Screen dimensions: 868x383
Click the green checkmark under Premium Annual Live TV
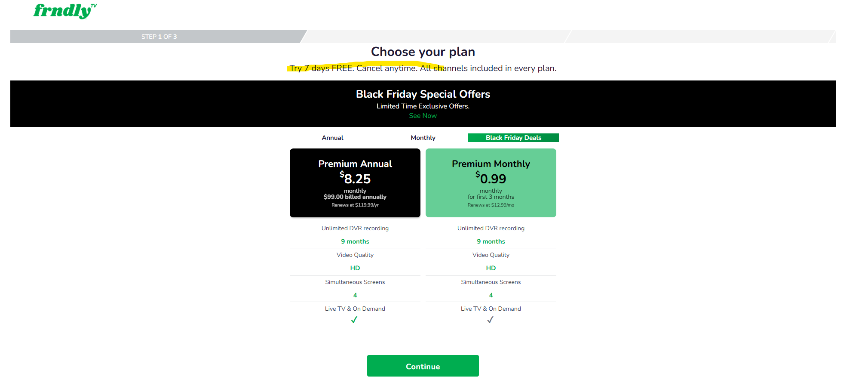point(354,320)
